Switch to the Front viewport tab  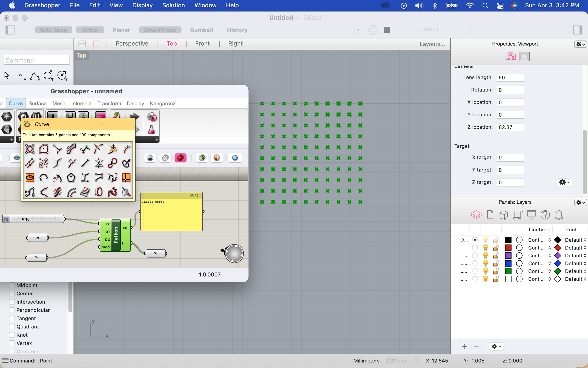point(202,43)
